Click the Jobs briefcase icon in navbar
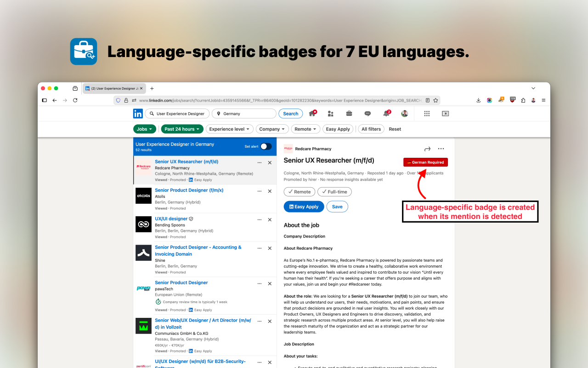This screenshot has width=588, height=368. tap(349, 114)
